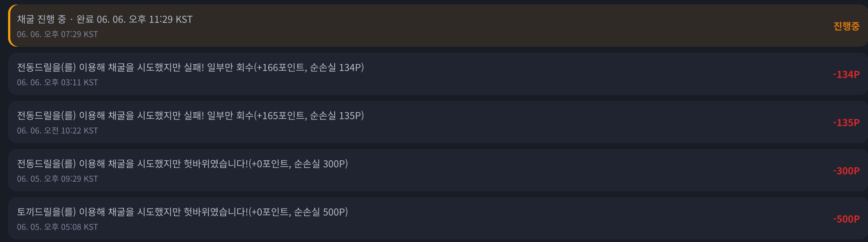Click the timestamp 06. 05. 오후 05:08 KST
The image size is (868, 242).
(57, 227)
